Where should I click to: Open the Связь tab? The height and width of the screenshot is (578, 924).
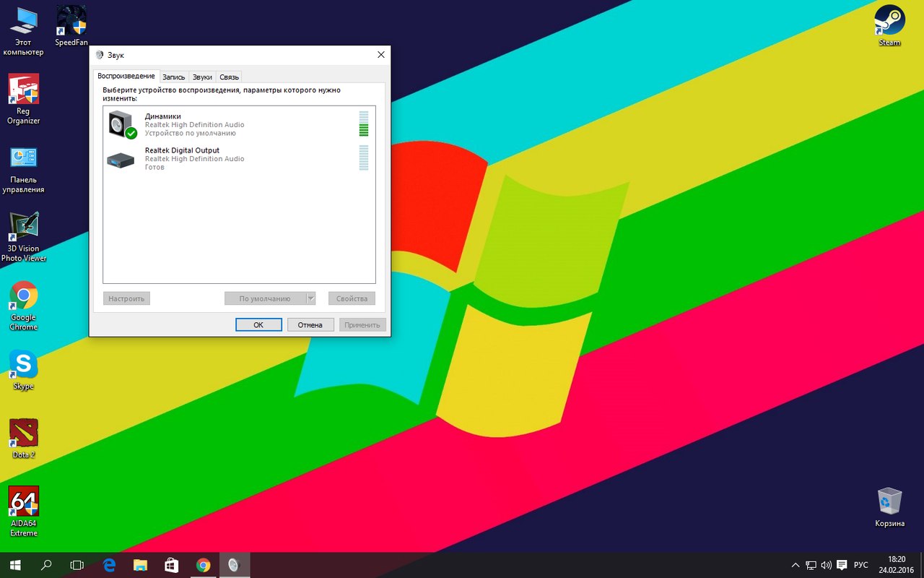[x=229, y=77]
